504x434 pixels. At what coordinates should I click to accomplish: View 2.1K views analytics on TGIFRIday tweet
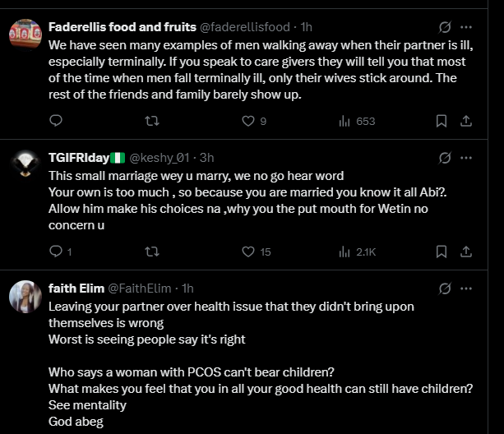coord(345,252)
